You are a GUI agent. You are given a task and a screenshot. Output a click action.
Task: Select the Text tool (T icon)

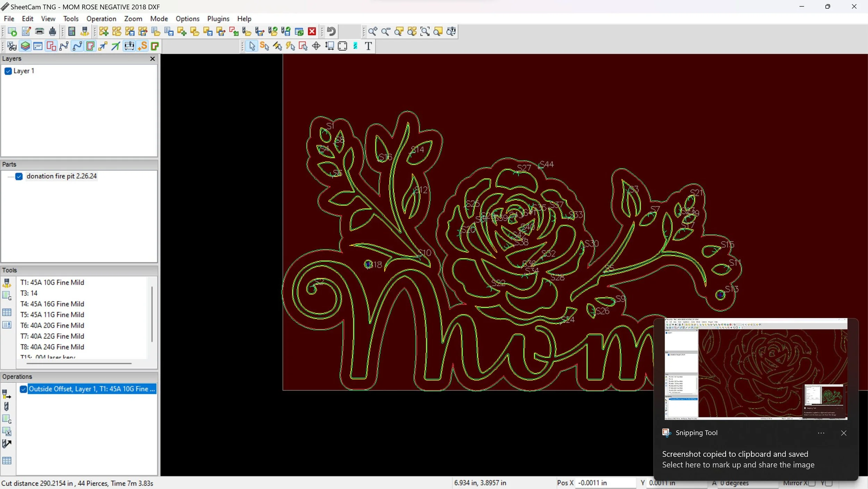[368, 46]
